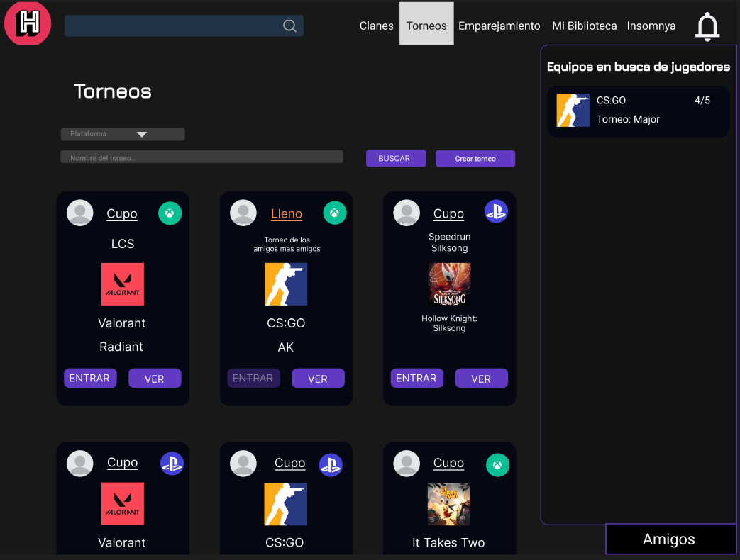Open the Amigos panel tab
This screenshot has height=560, width=740.
point(670,539)
